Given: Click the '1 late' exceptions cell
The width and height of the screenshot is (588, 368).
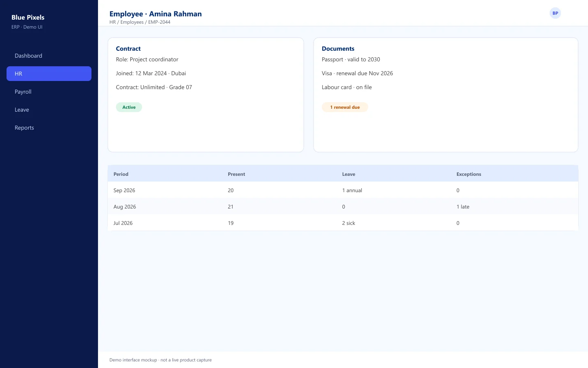Looking at the screenshot, I should tap(463, 207).
